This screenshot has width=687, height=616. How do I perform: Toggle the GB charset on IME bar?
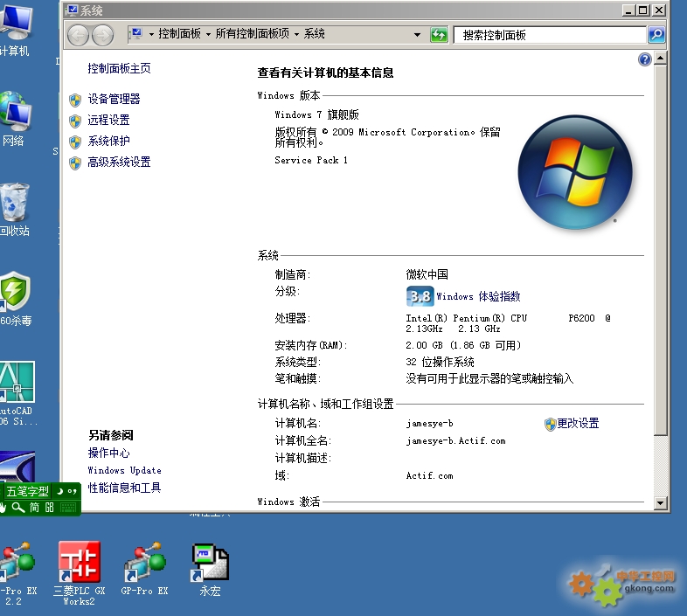49,508
